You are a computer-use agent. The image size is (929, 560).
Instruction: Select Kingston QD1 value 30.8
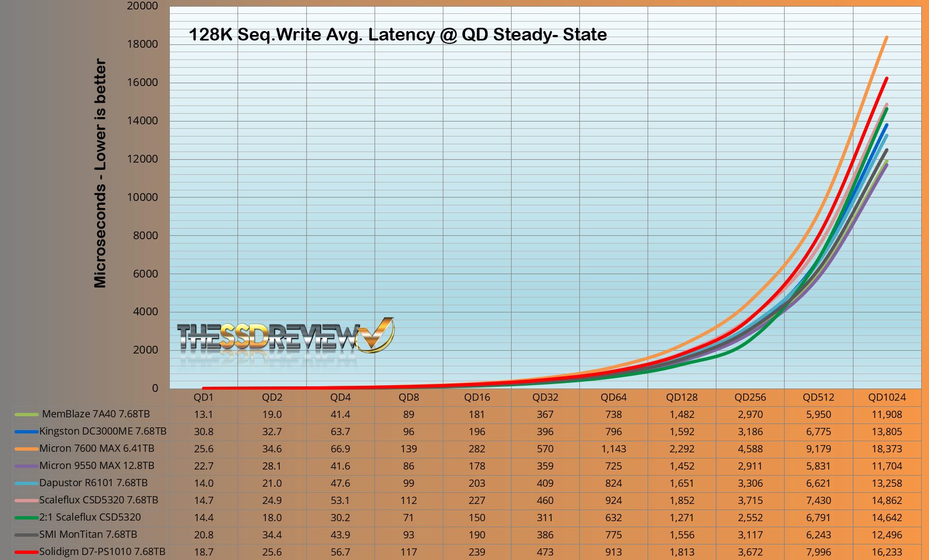[204, 432]
